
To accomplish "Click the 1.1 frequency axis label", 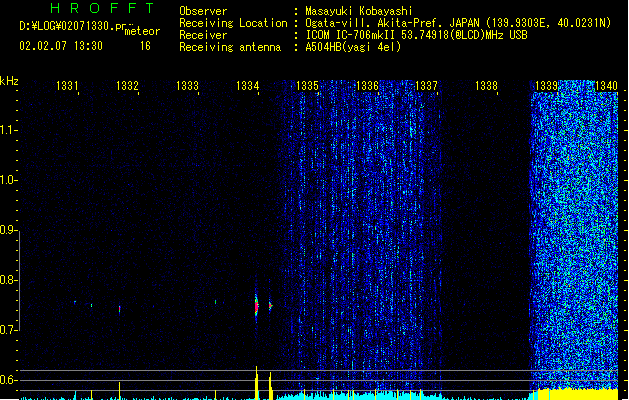I will pos(8,130).
